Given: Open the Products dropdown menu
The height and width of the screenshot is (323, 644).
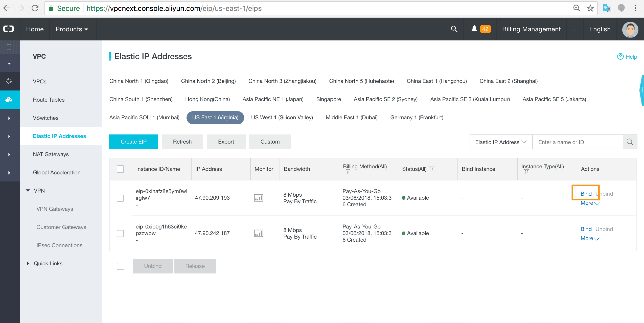Looking at the screenshot, I should pyautogui.click(x=72, y=29).
